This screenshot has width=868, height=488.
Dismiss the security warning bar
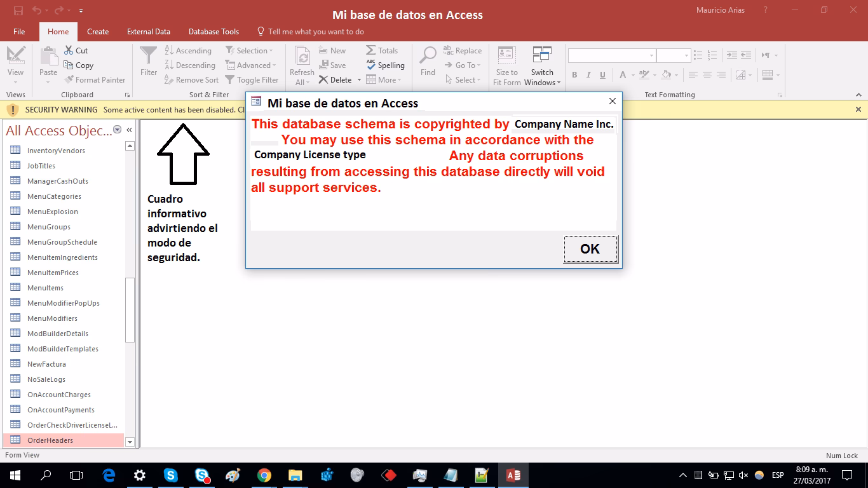(x=858, y=109)
